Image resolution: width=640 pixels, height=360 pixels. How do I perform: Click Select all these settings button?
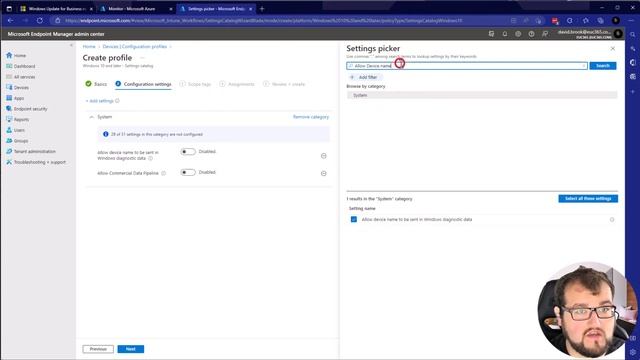click(588, 199)
